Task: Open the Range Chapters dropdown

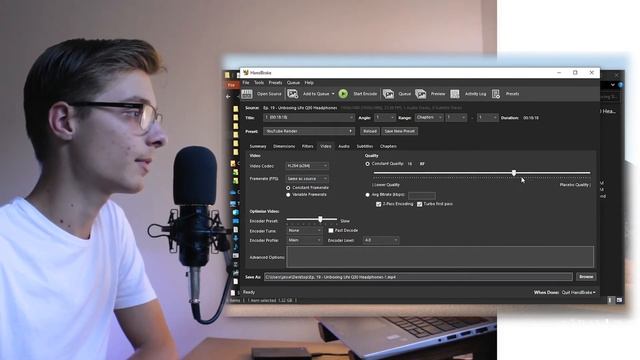Action: pos(429,118)
